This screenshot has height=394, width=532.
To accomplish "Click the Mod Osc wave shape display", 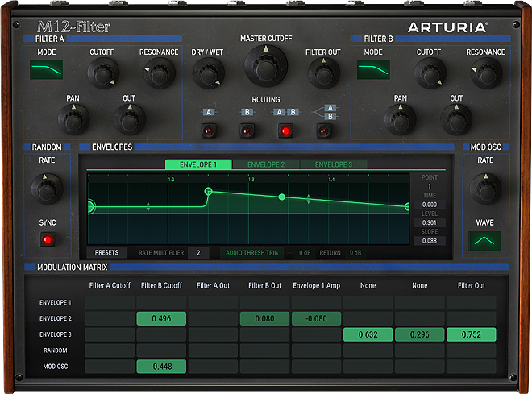I will click(485, 241).
